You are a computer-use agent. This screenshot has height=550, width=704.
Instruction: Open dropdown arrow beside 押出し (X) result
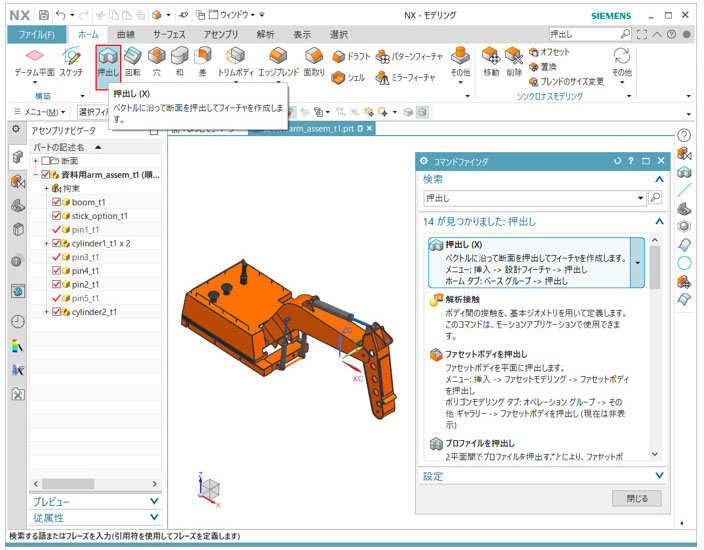coord(638,263)
